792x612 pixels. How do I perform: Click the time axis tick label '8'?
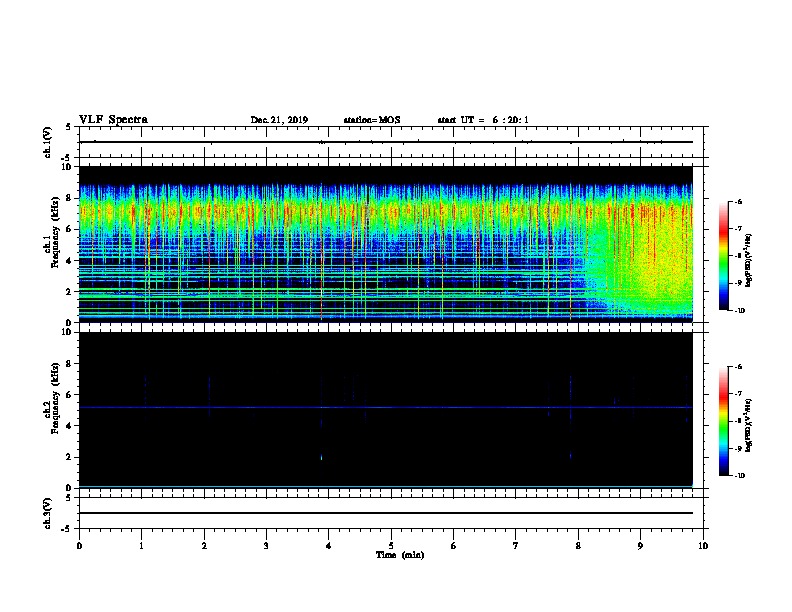[578, 546]
